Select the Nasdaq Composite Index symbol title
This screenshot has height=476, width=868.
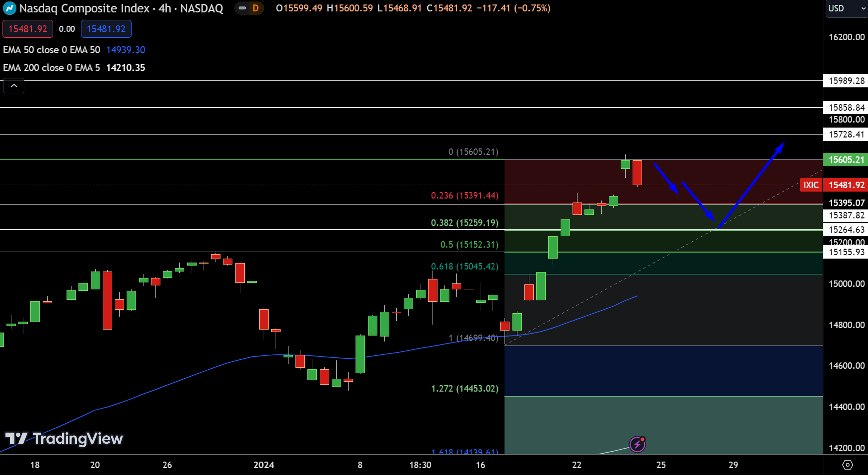(121, 8)
